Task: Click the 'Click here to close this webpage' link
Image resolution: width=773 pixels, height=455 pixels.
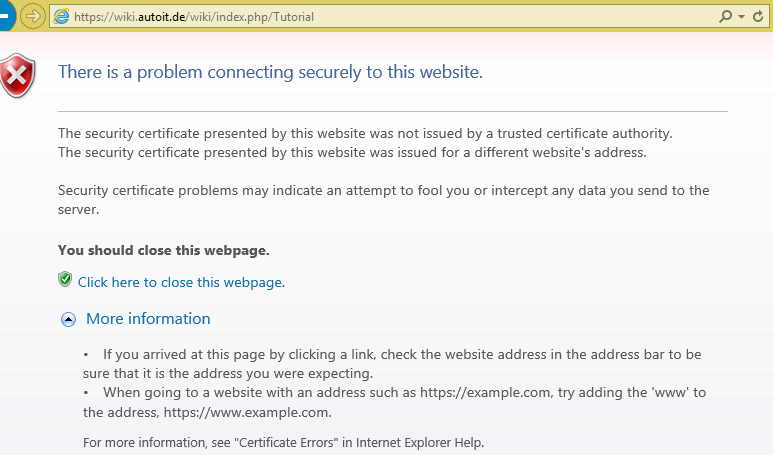Action: click(181, 282)
